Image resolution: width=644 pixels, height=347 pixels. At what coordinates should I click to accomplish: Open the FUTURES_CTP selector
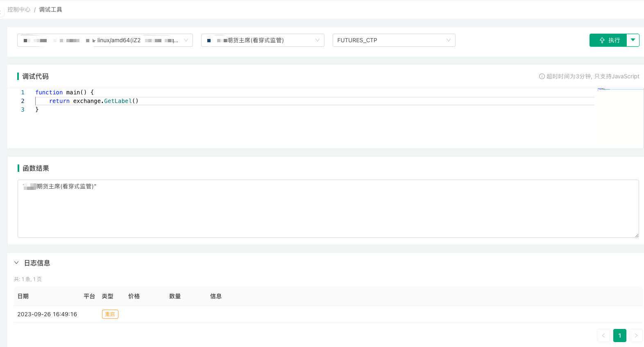click(394, 40)
